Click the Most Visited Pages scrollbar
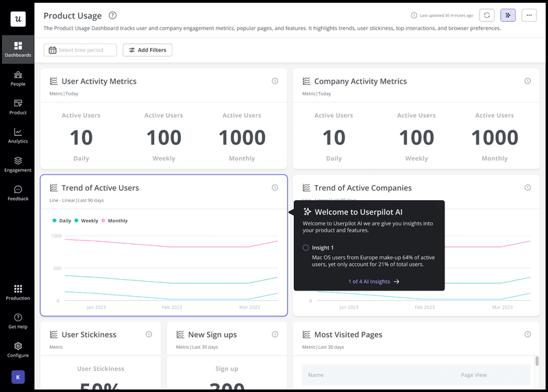This screenshot has width=548, height=392. (537, 360)
